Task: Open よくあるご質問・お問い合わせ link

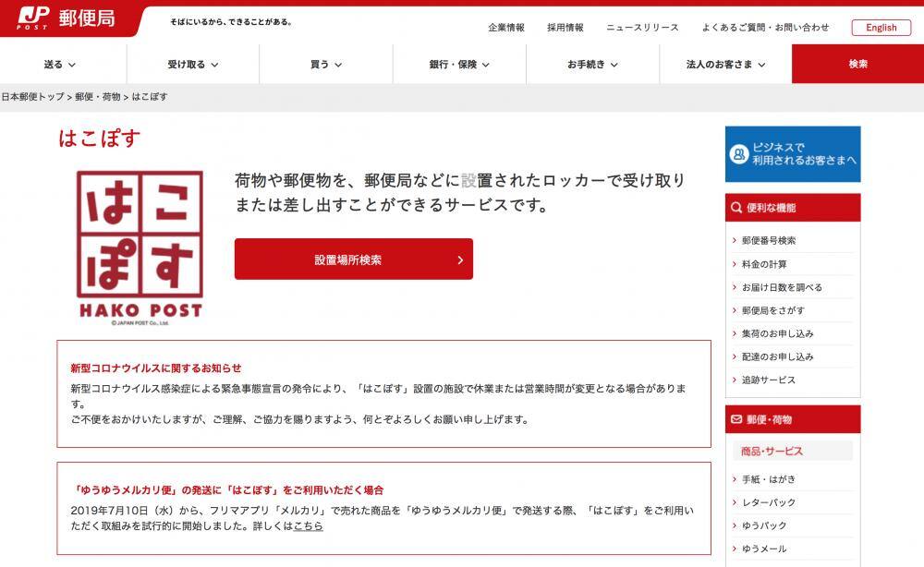Action: [x=765, y=27]
